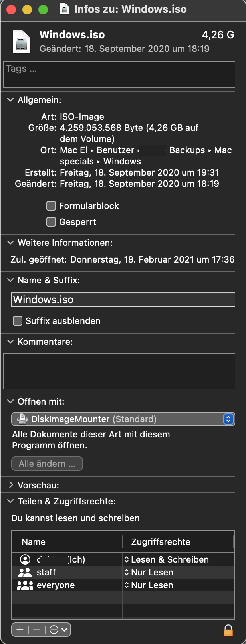Click the Windows.iso name text field

tap(123, 300)
